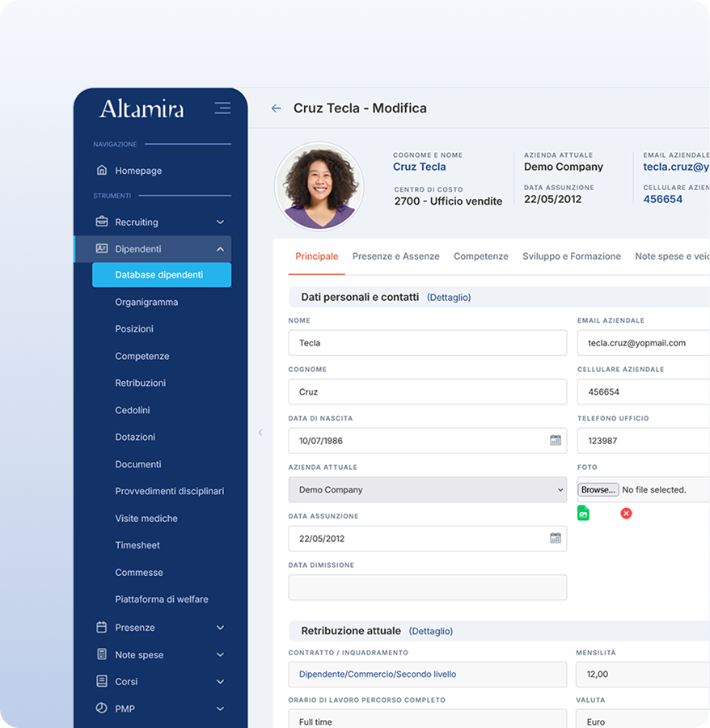Screen dimensions: 710x728
Task: Click the back arrow next to Cruz Tecla
Action: point(275,108)
